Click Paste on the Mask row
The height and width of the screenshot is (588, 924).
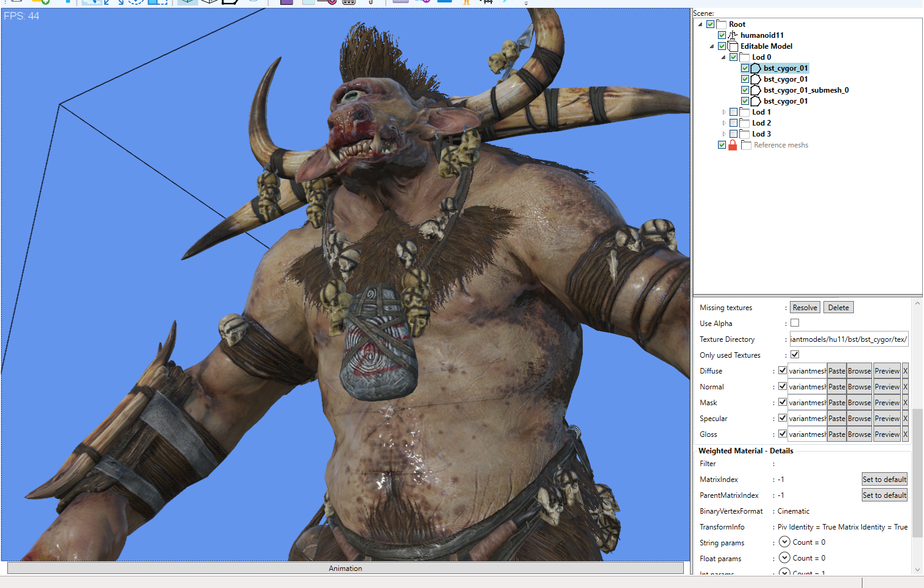point(836,403)
